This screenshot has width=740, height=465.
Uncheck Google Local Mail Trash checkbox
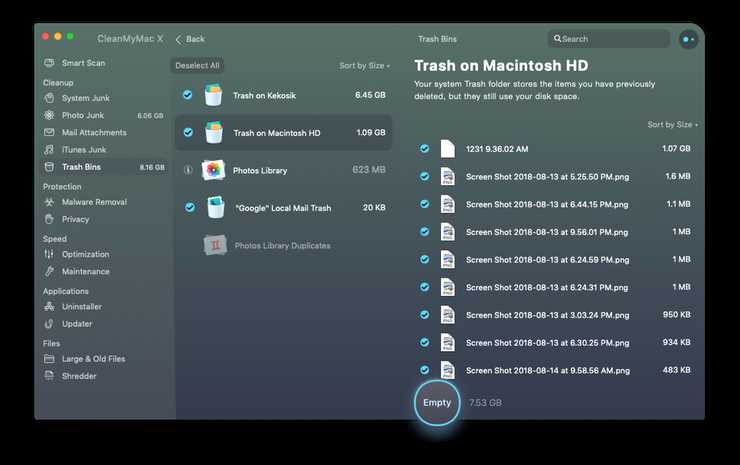click(190, 207)
